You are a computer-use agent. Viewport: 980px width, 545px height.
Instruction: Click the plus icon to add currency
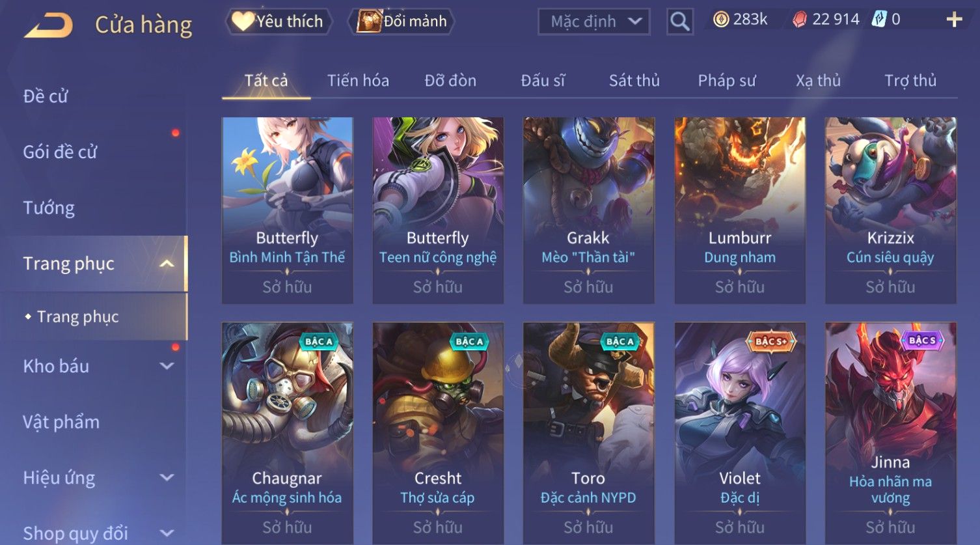pyautogui.click(x=954, y=20)
